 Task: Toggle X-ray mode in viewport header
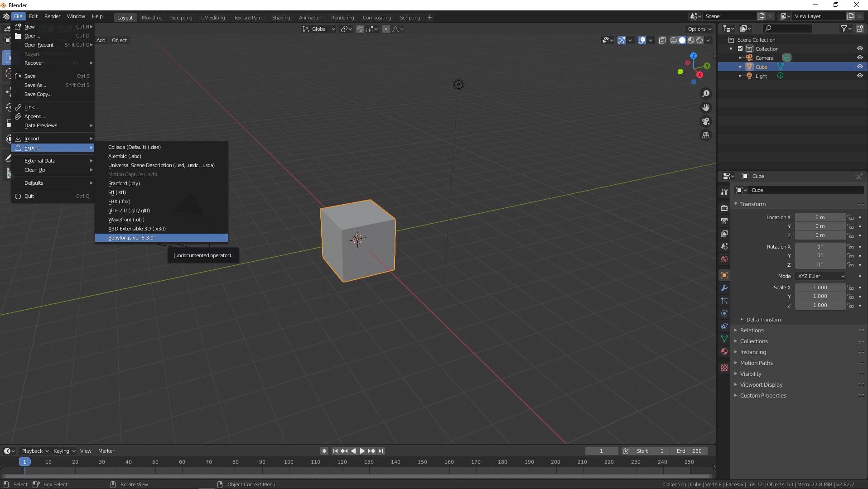(662, 40)
